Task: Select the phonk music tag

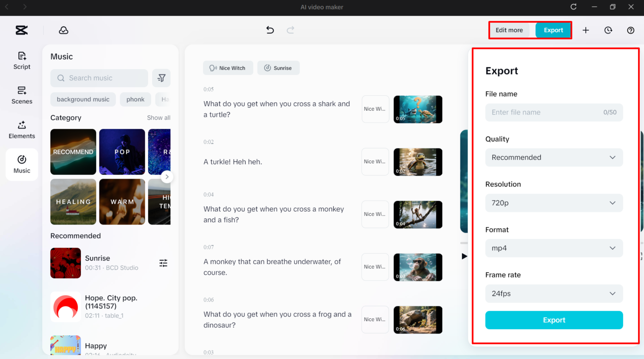Action: 135,99
